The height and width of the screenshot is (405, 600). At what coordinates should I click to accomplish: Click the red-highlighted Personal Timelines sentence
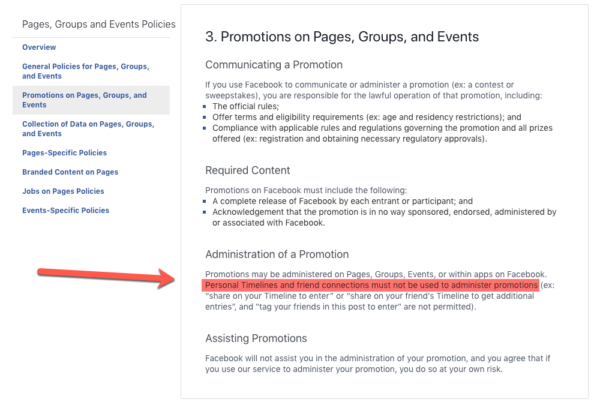click(370, 286)
